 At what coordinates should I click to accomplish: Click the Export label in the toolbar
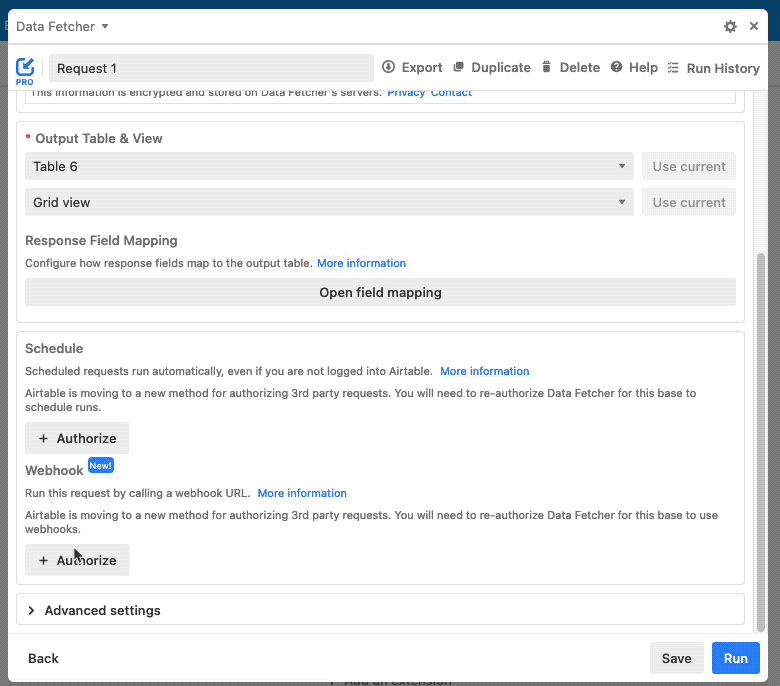[422, 68]
